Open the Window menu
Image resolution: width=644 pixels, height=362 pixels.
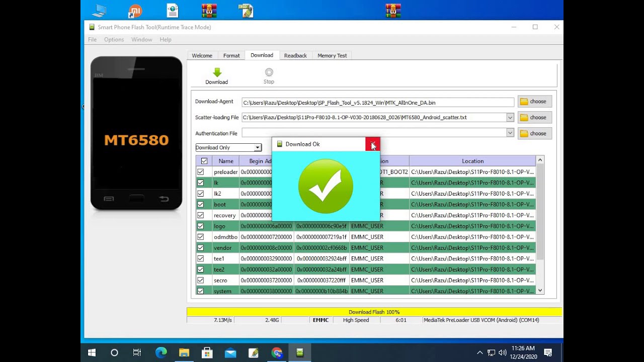142,39
